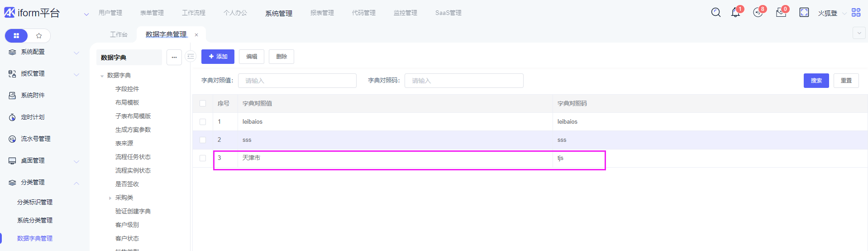This screenshot has height=251, width=868.
Task: Expand the 系统配置 sidebar menu
Action: point(76,53)
